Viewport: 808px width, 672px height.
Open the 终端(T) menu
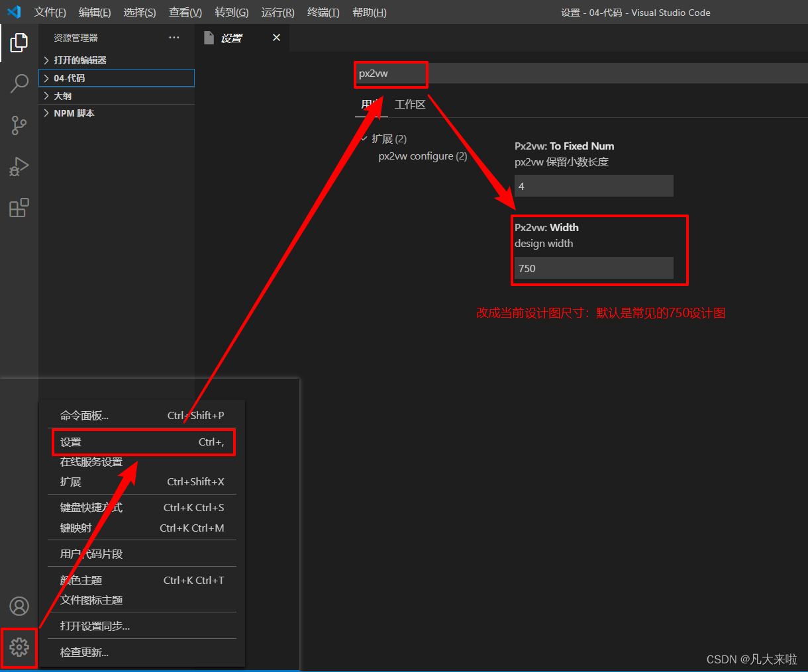(324, 13)
